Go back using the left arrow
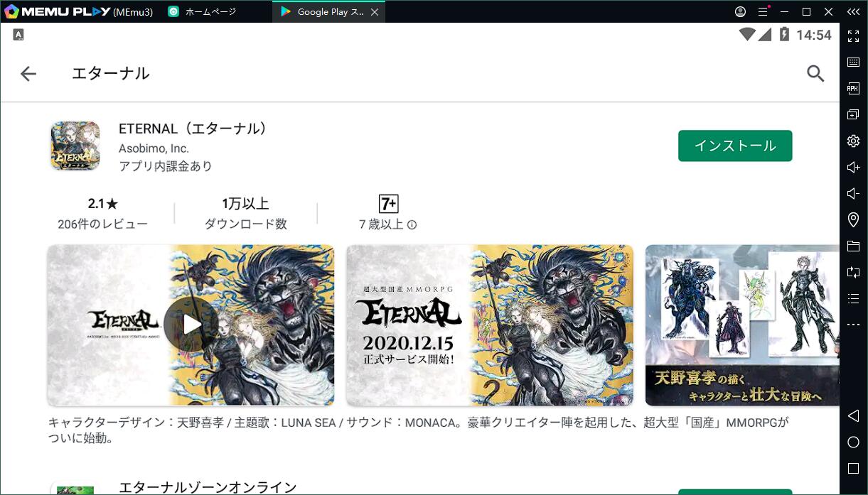Image resolution: width=868 pixels, height=495 pixels. pos(28,73)
